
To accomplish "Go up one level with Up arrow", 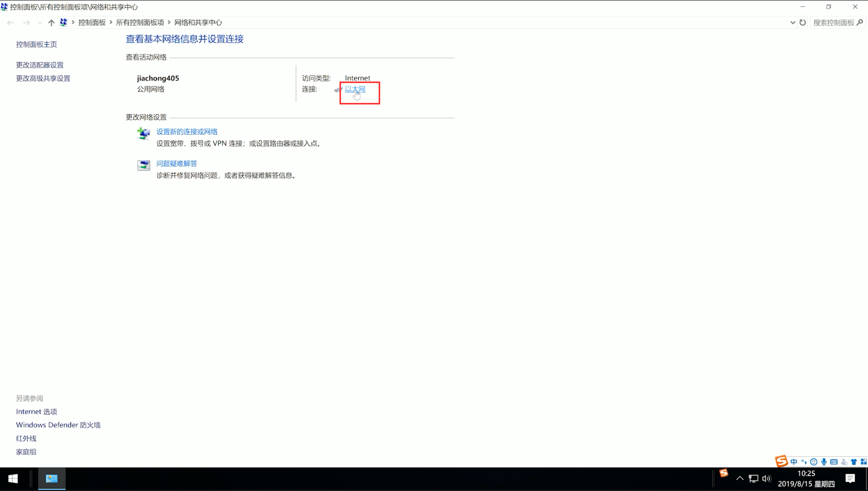I will point(51,22).
